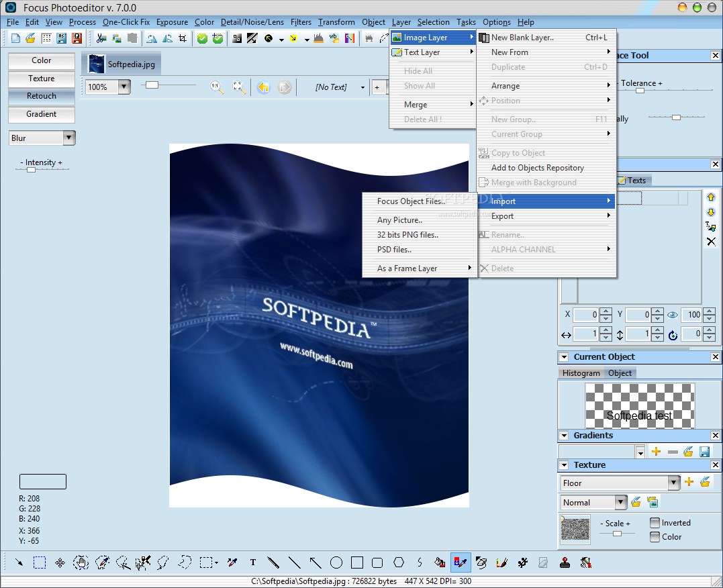The height and width of the screenshot is (588, 723).
Task: Select the ellipse shape tool
Action: pos(336,562)
